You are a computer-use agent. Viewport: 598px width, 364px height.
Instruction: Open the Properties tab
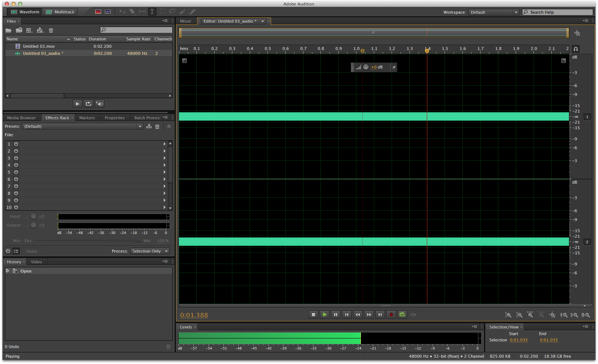[x=115, y=118]
